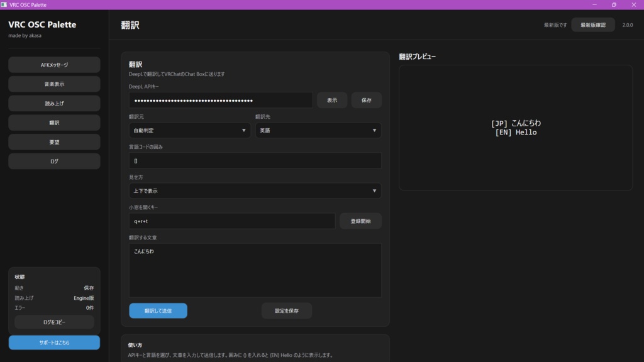This screenshot has width=644, height=362.
Task: Click the 小窓を開くキー field showing q+r+t
Action: [232, 221]
